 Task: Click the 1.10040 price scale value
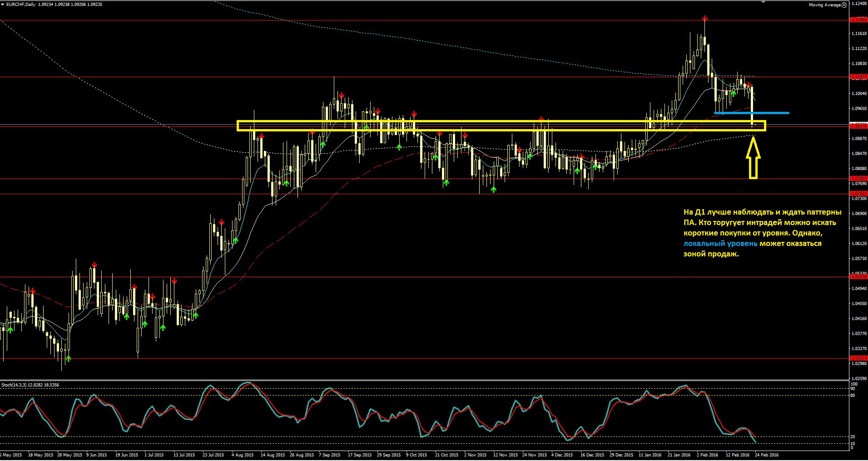(x=859, y=94)
